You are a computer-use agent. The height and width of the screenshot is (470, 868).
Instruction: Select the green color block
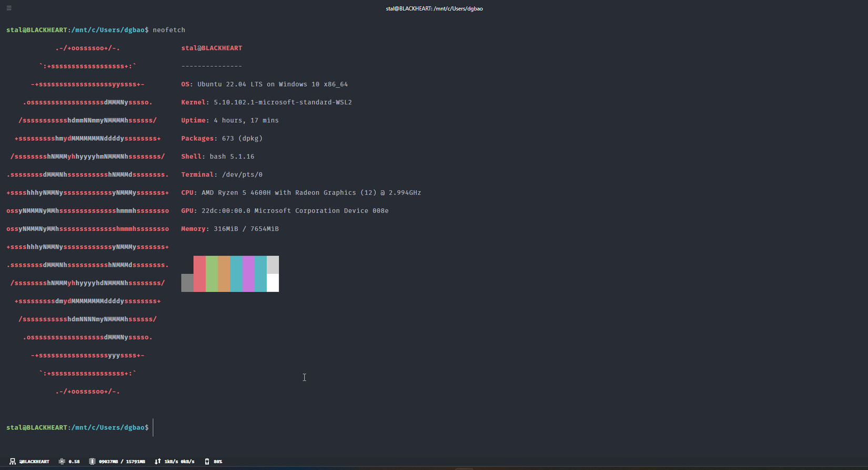211,274
